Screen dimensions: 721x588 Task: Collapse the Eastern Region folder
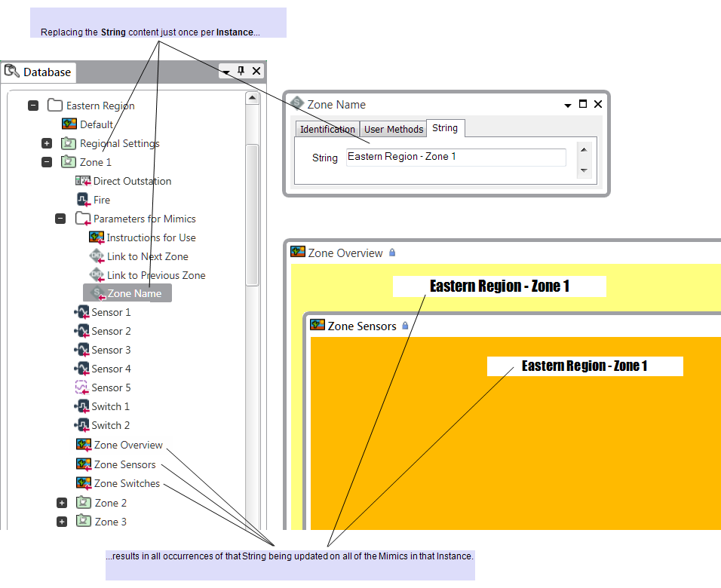point(33,106)
